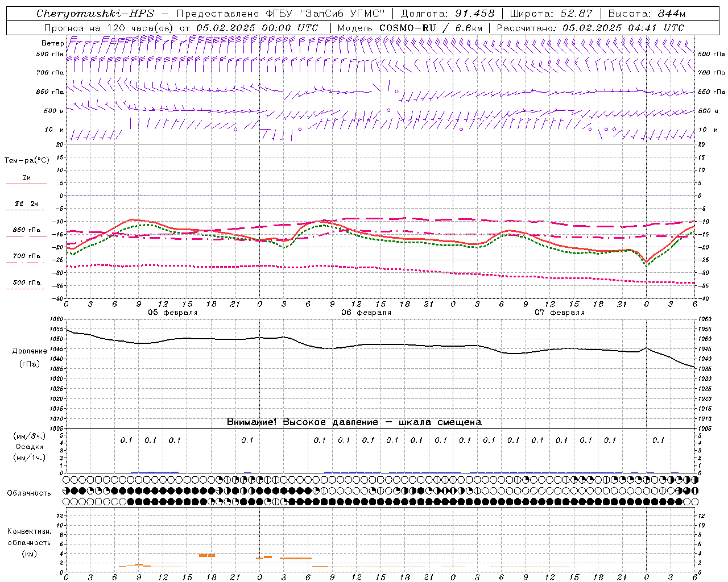
Task: Click the date label 05 февраля
Action: [x=173, y=313]
